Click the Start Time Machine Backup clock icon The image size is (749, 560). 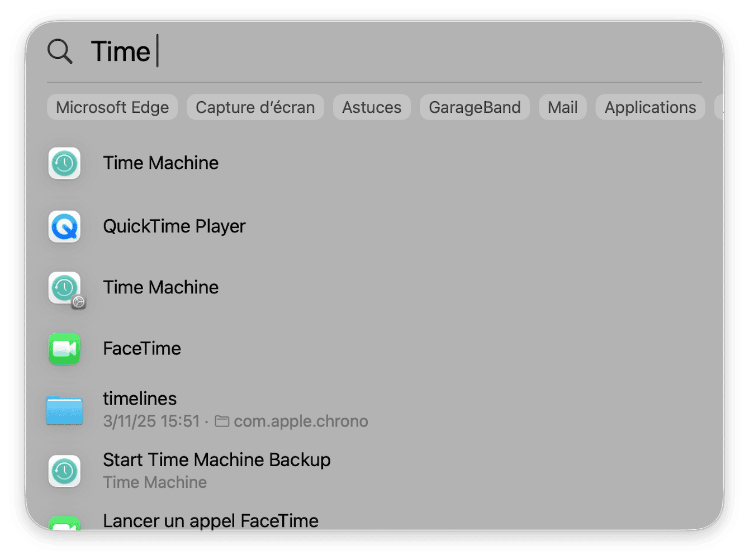[x=64, y=471]
